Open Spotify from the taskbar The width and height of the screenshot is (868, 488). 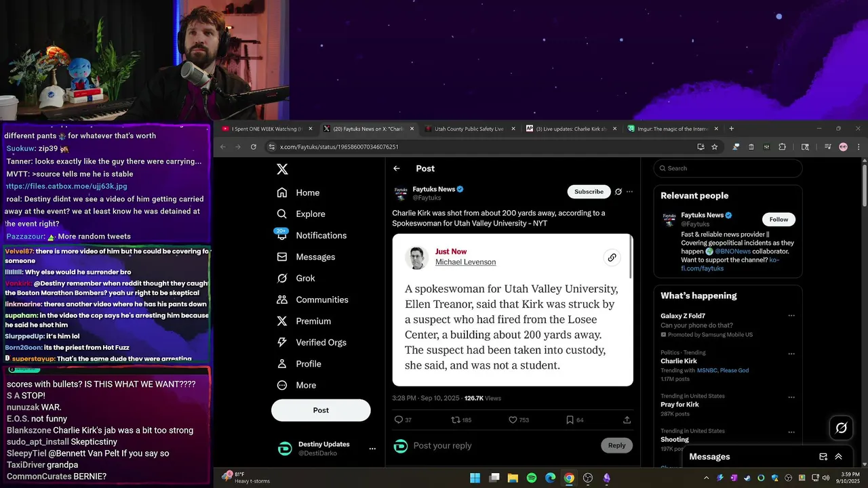click(532, 478)
